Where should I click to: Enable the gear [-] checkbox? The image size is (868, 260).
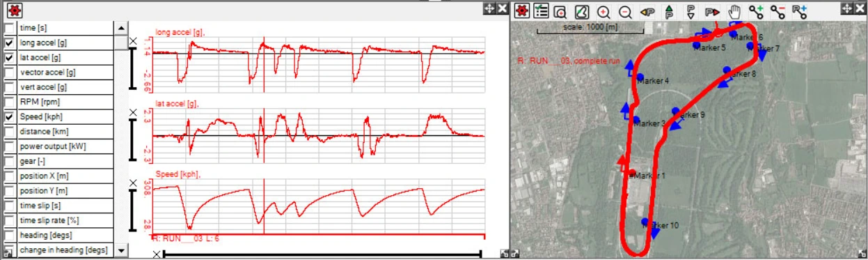9,161
